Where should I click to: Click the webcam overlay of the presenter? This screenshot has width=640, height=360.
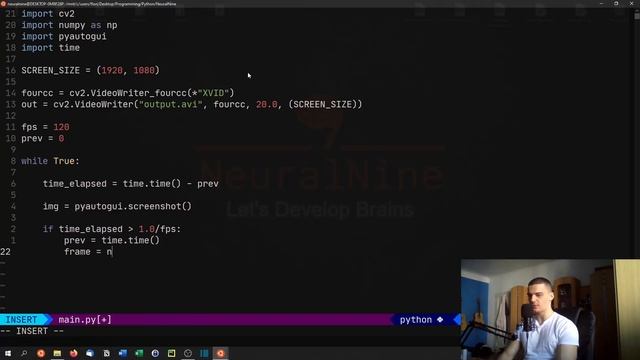(x=550, y=309)
